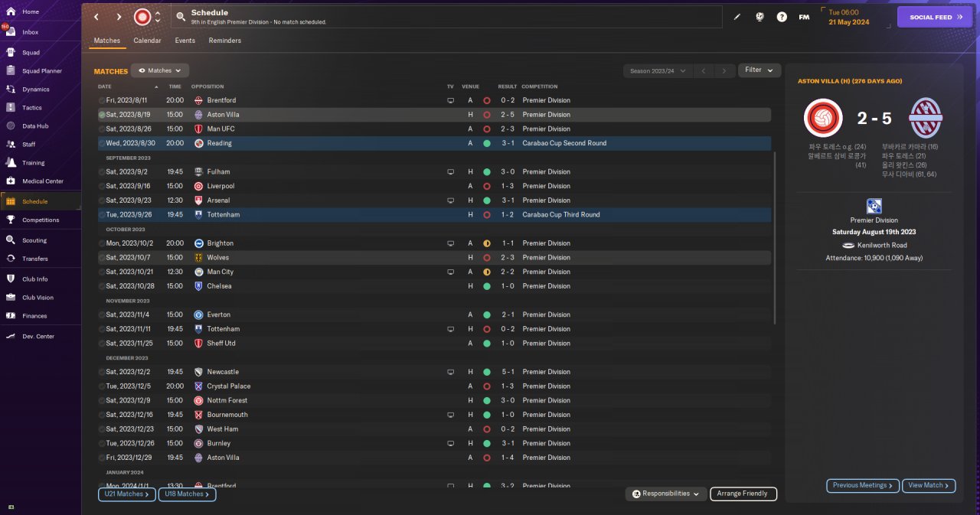Open the Home sidebar icon
This screenshot has width=980, height=515.
[x=11, y=11]
